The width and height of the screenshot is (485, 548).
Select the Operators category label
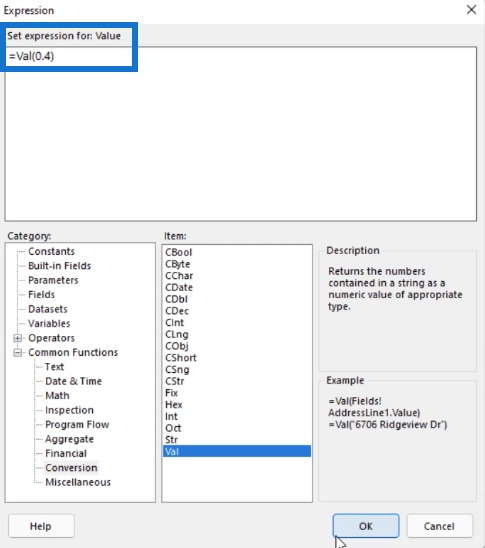[x=51, y=338]
